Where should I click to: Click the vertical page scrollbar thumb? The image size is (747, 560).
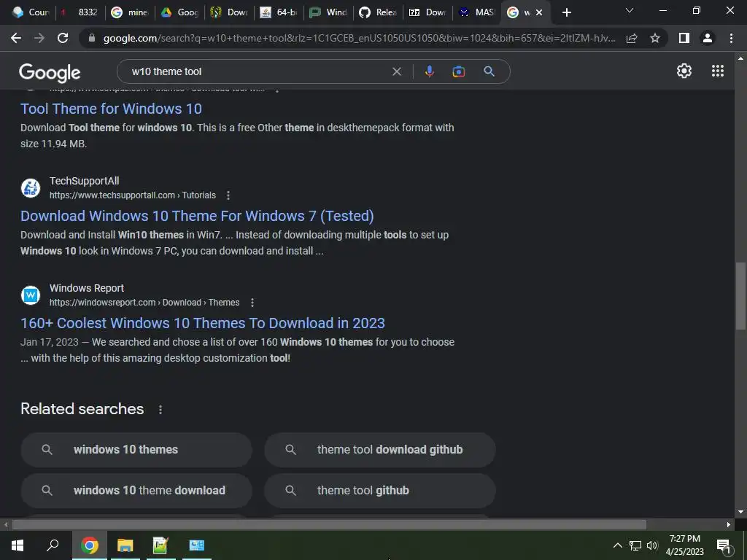tap(740, 295)
